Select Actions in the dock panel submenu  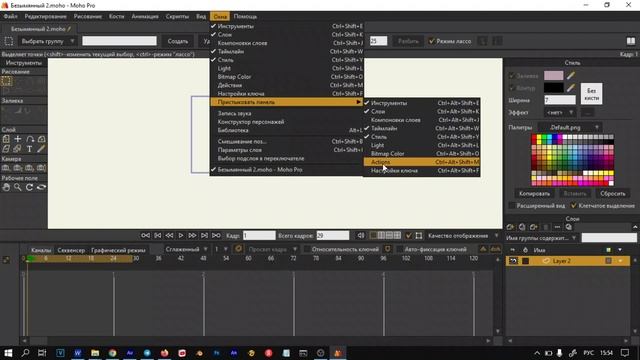click(421, 162)
